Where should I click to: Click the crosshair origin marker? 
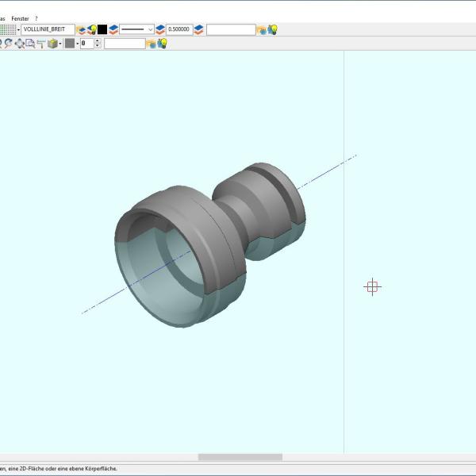(x=372, y=286)
